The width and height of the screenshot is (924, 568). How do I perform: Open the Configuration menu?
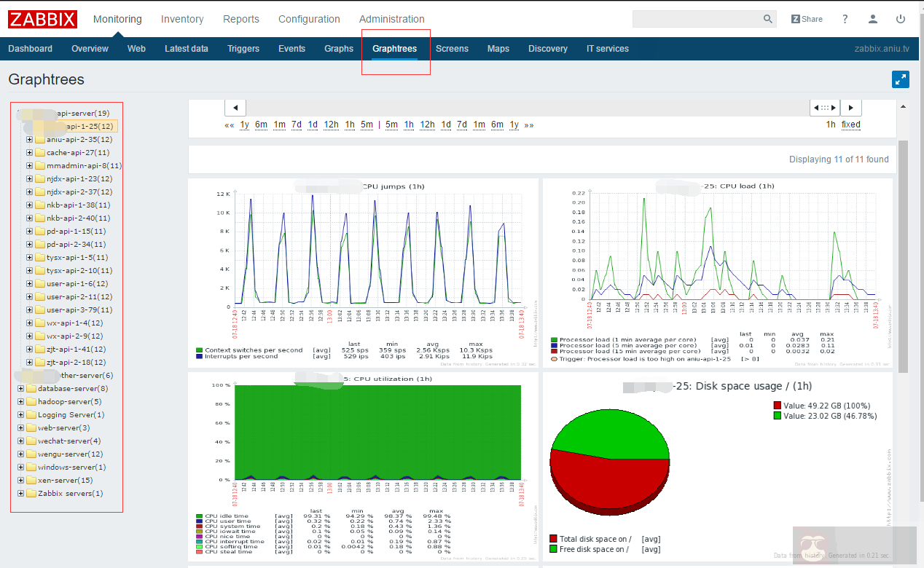pos(309,19)
